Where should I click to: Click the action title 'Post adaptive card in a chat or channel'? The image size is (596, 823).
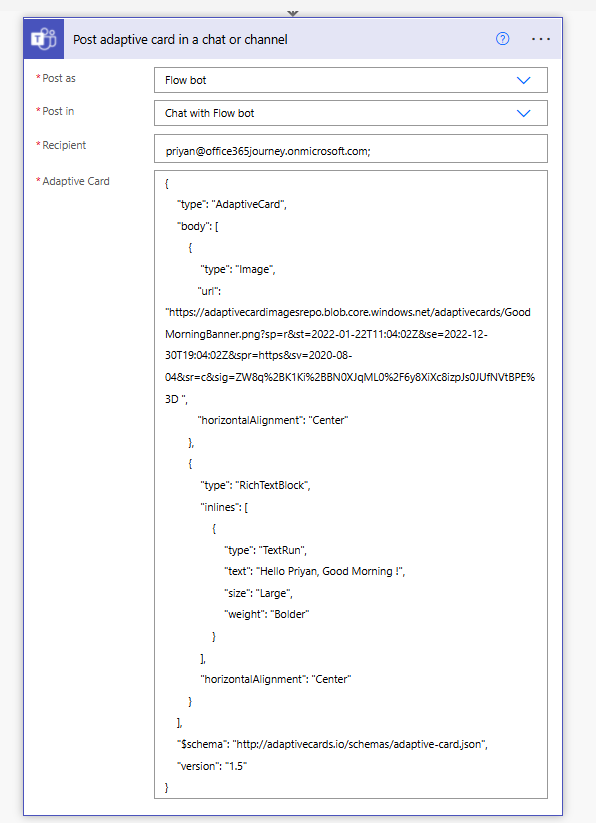[180, 39]
